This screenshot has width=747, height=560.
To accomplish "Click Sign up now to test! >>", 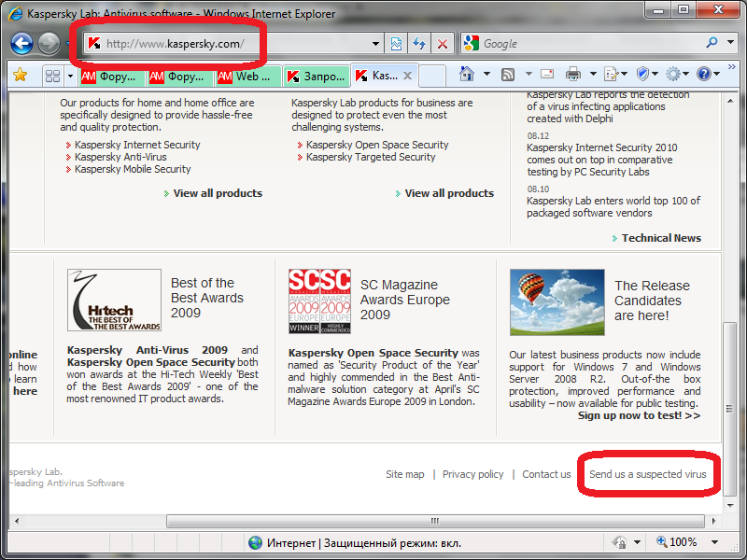I will point(639,415).
